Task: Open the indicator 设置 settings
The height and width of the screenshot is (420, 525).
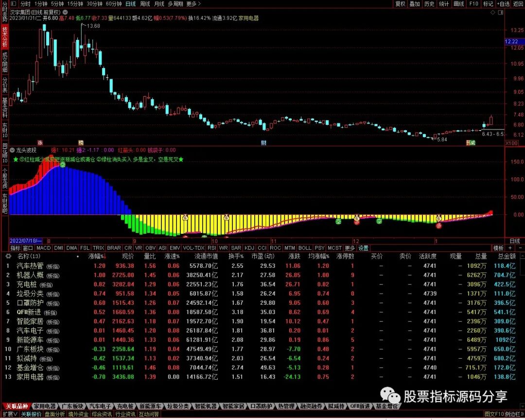Action: [363, 248]
